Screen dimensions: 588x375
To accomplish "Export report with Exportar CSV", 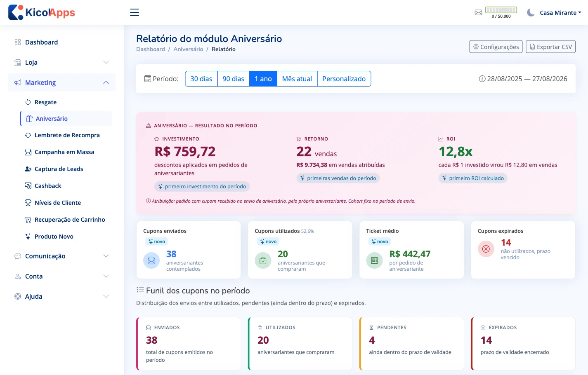I will (x=551, y=47).
